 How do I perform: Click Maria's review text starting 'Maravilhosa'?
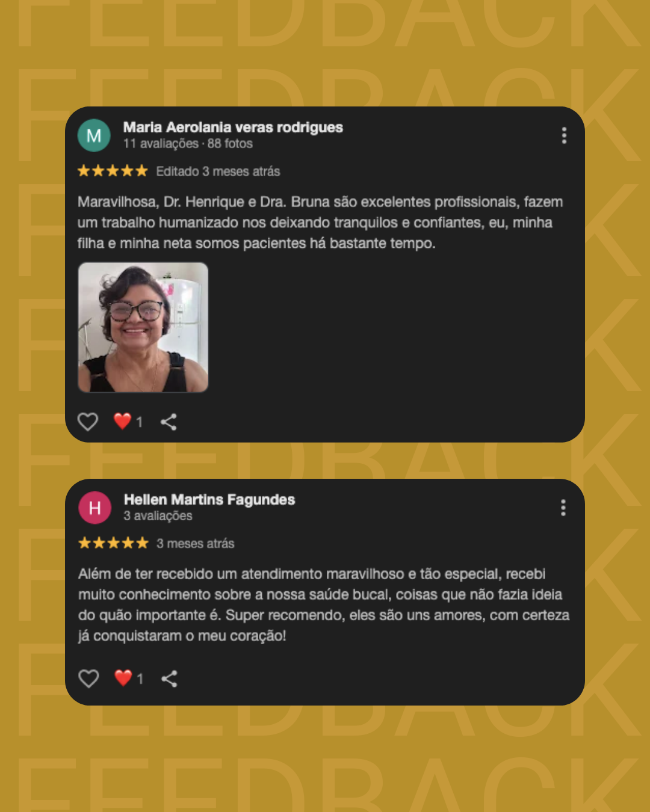(320, 223)
